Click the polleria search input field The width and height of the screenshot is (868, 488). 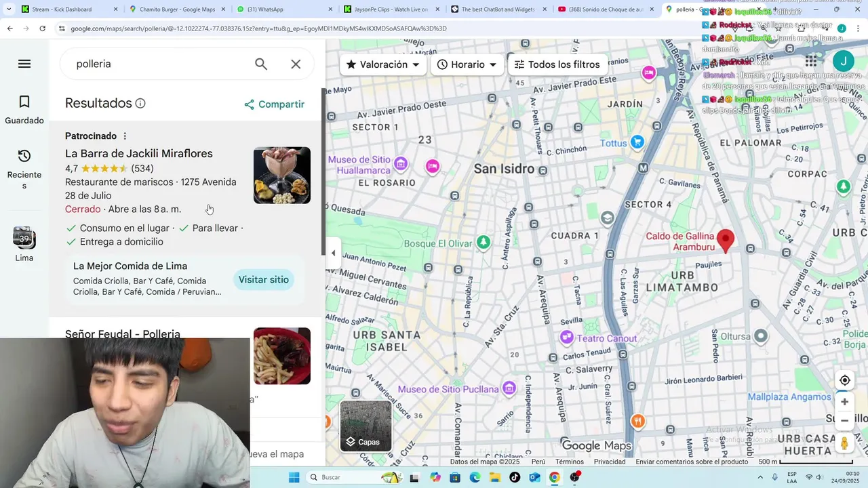[x=159, y=64]
